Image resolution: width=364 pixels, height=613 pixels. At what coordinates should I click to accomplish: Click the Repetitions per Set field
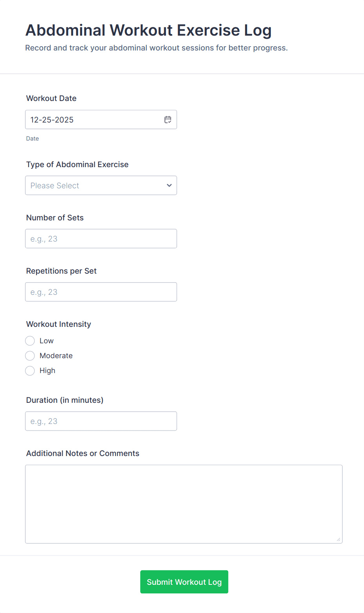click(x=101, y=292)
